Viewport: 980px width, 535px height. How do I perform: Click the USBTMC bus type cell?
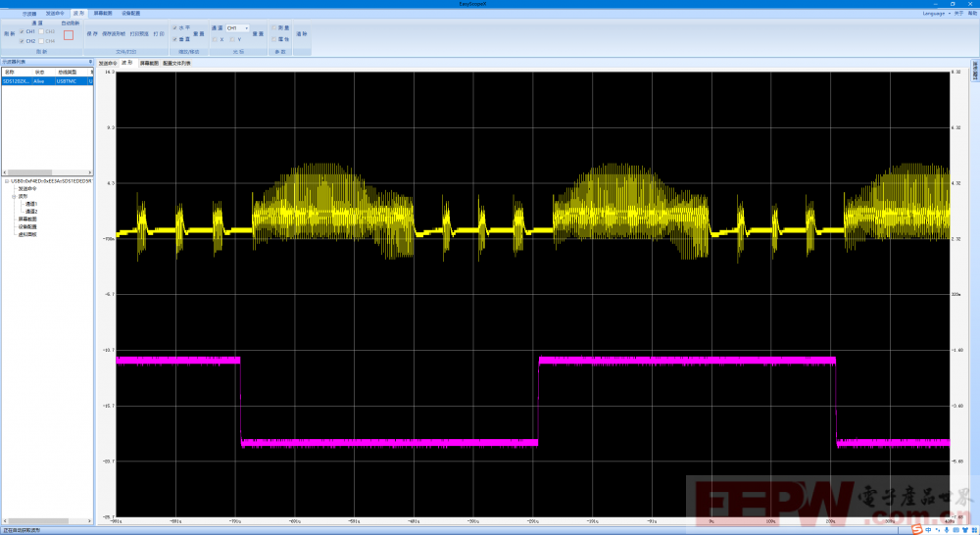point(72,81)
